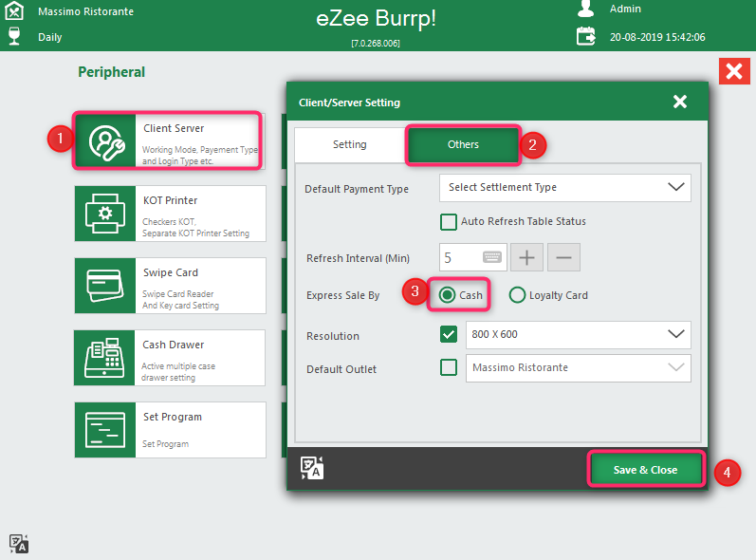
Task: Open the Set Program icon
Action: pyautogui.click(x=105, y=430)
